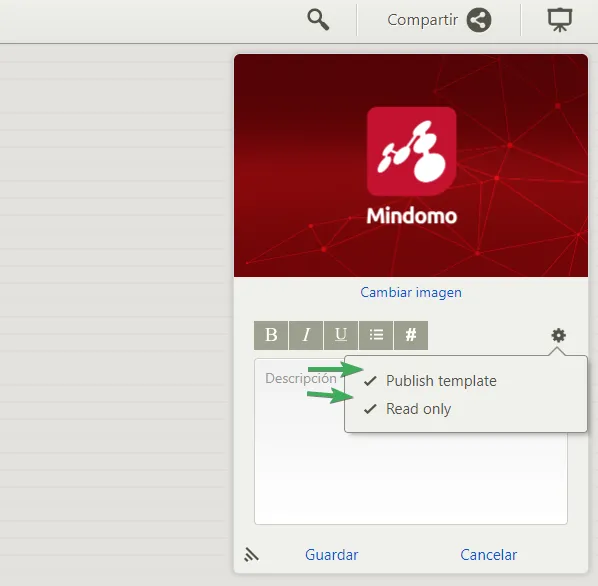Image resolution: width=598 pixels, height=586 pixels.
Task: Click the empty striped canvas area
Action: tap(114, 305)
